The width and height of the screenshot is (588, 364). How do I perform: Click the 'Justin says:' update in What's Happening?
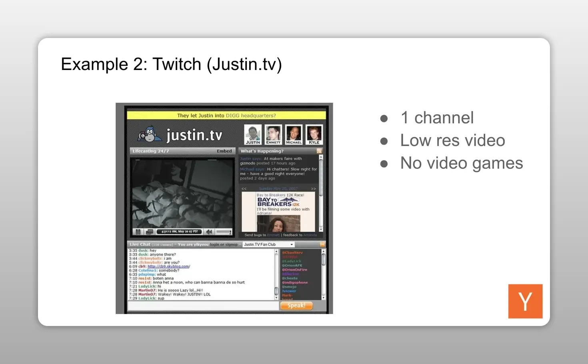(271, 161)
